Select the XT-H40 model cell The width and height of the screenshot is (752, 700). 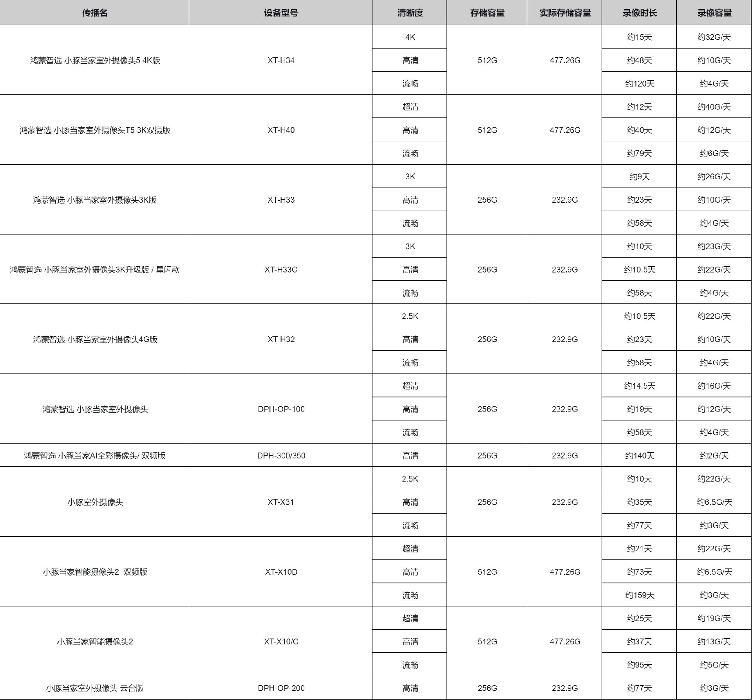tap(281, 130)
